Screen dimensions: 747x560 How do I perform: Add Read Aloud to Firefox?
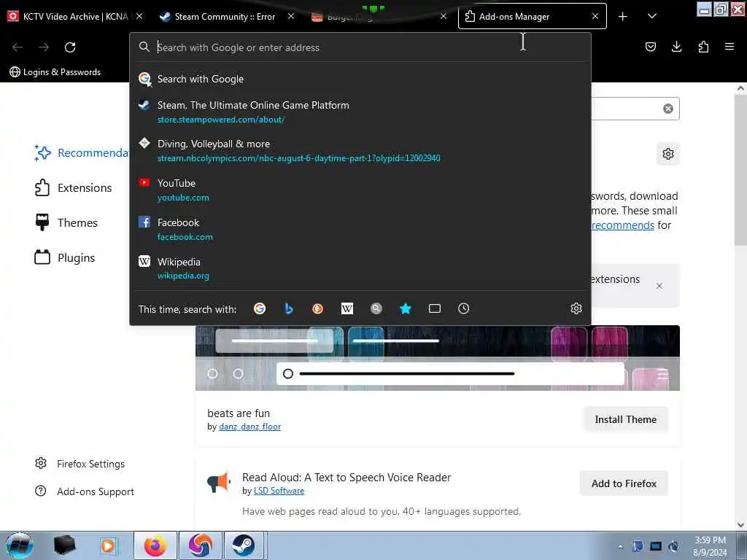coord(624,483)
